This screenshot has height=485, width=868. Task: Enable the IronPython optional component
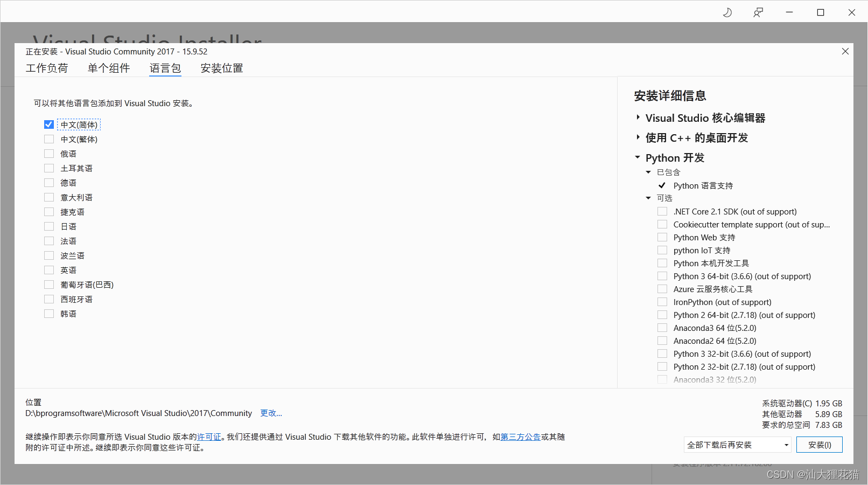pos(662,302)
